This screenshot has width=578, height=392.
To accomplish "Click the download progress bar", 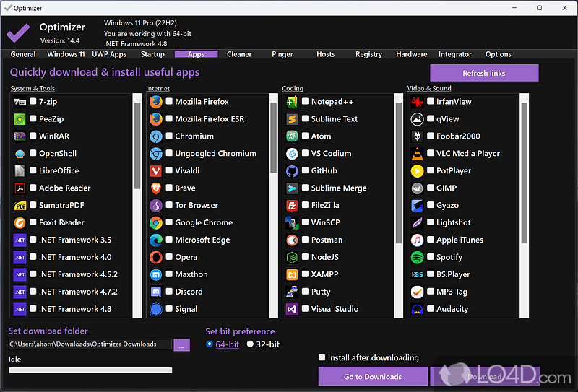I will click(x=90, y=370).
